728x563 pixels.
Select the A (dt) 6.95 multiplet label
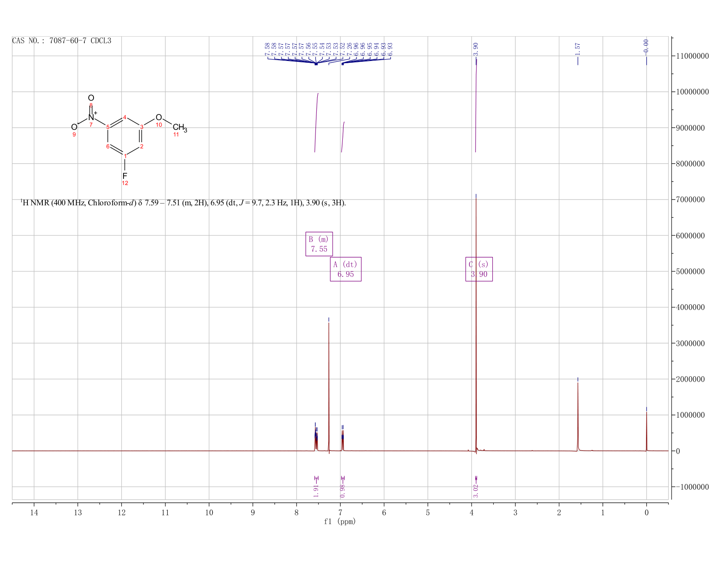click(x=345, y=269)
